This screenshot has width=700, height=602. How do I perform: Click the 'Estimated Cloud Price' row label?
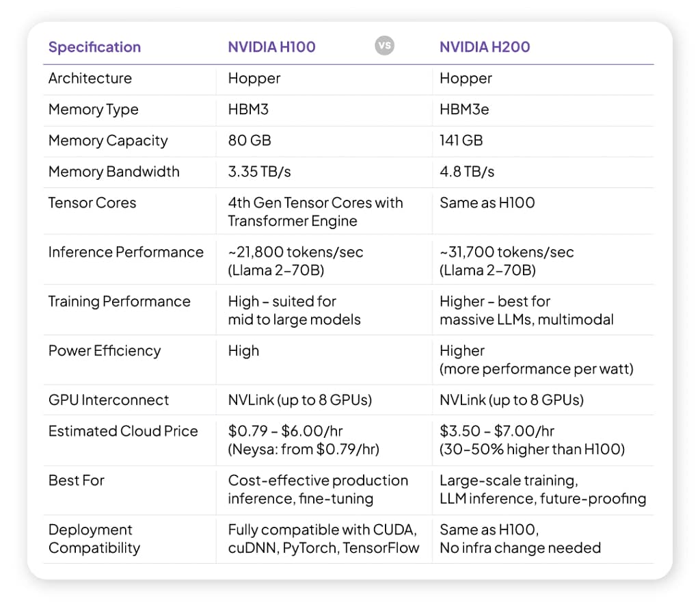click(123, 431)
